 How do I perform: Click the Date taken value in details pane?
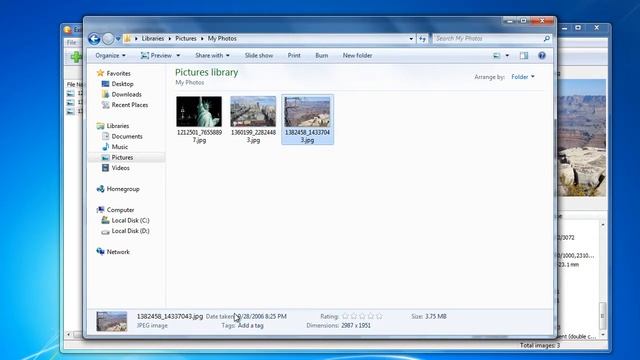coord(262,316)
